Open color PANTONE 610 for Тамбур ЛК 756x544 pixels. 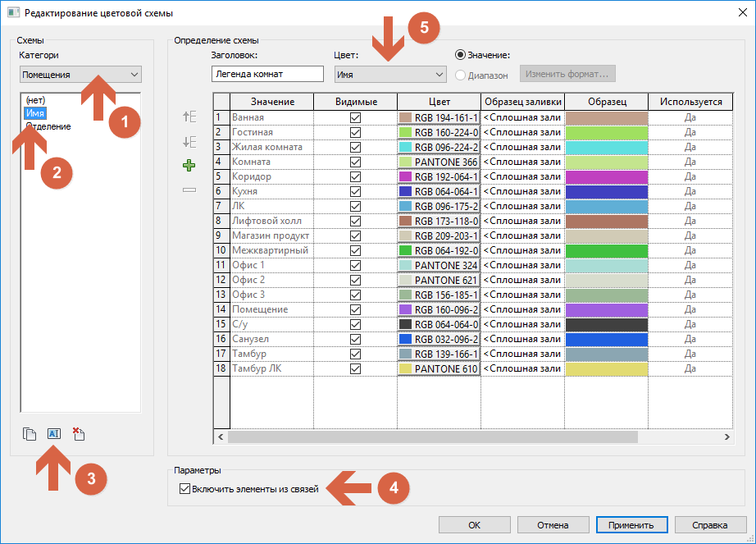click(x=439, y=368)
